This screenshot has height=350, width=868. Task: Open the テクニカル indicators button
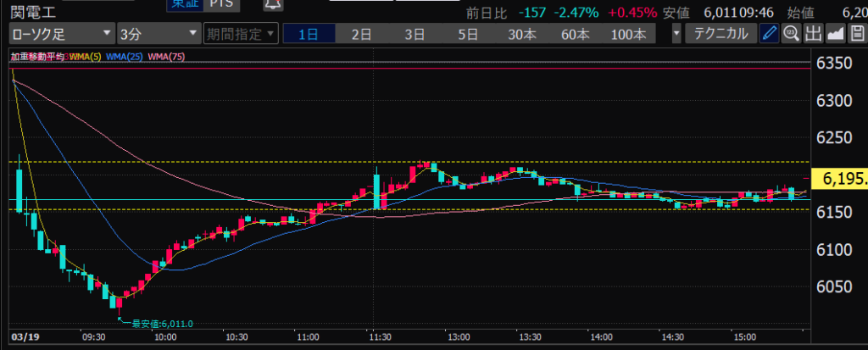720,34
